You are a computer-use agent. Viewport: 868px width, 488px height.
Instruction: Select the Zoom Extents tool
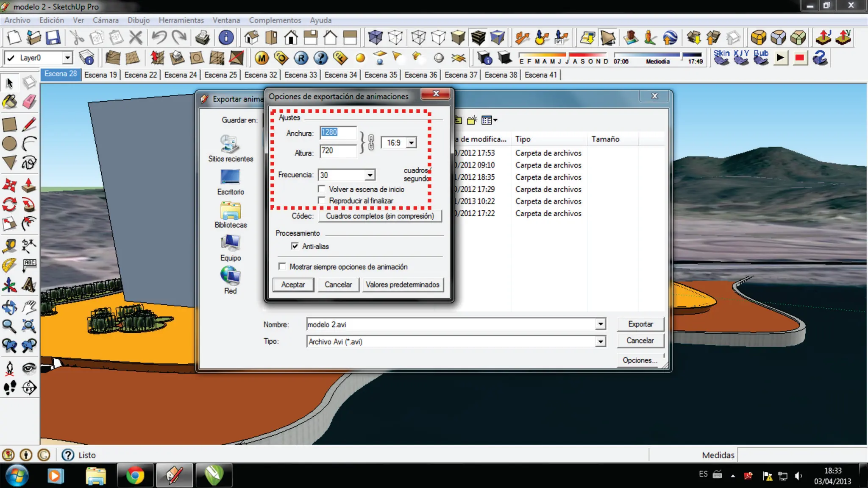(x=29, y=326)
